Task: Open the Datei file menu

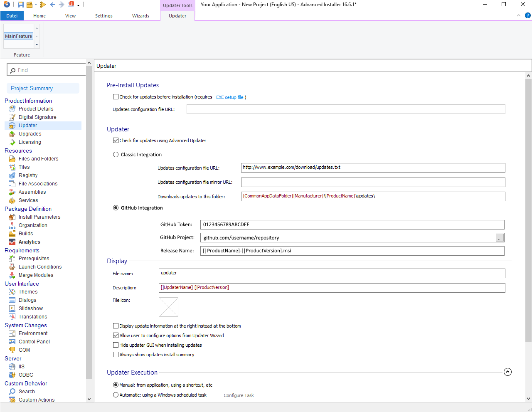Action: (12, 16)
